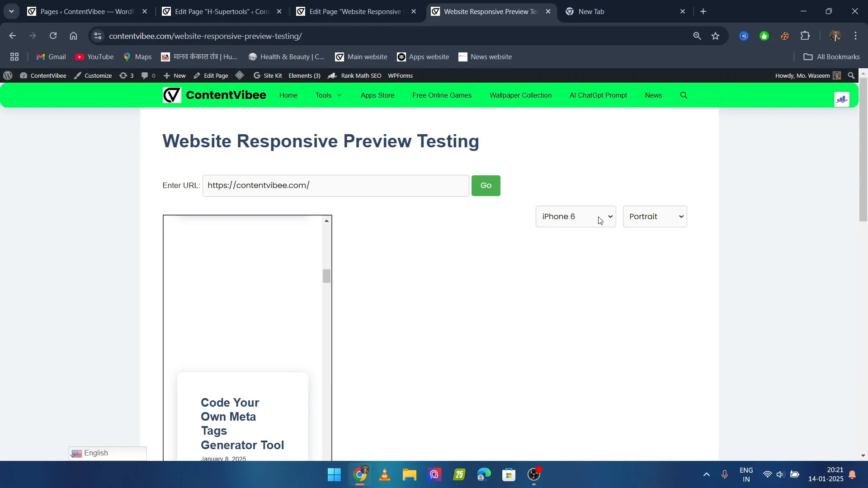
Task: Click the diamond icon in admin bar
Action: 240,75
